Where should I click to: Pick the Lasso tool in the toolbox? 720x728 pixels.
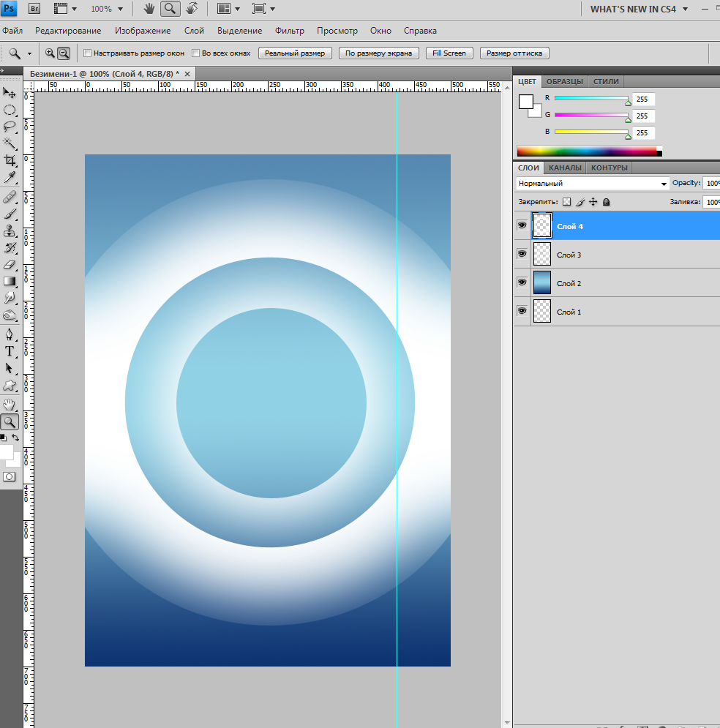click(x=10, y=127)
